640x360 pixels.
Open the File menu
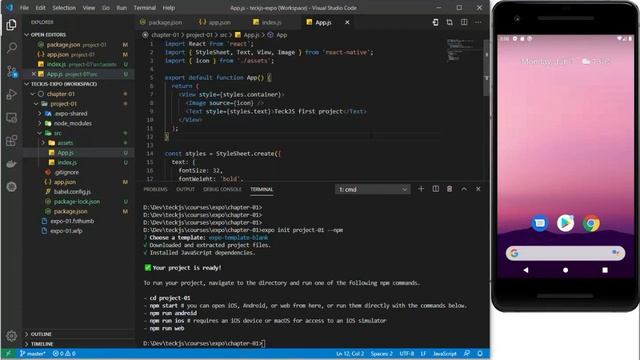pos(24,8)
